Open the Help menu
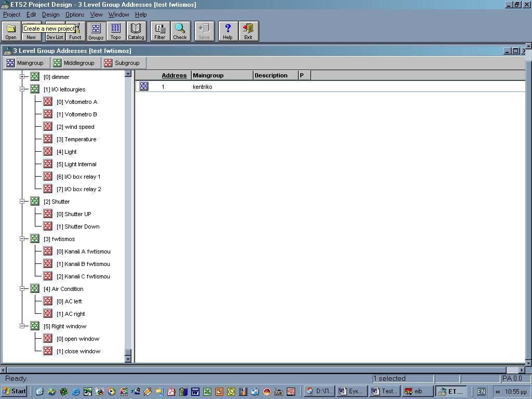This screenshot has width=532, height=399. [141, 15]
